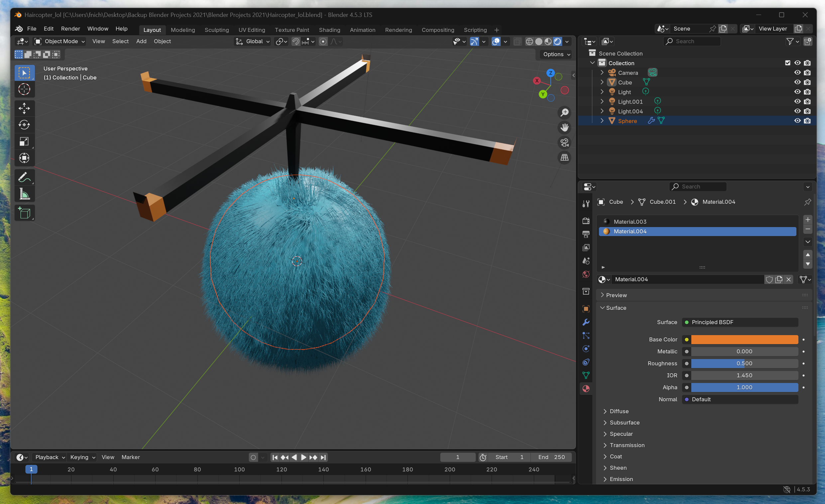The image size is (825, 504).
Task: Select the Move tool in toolbar
Action: pyautogui.click(x=24, y=108)
